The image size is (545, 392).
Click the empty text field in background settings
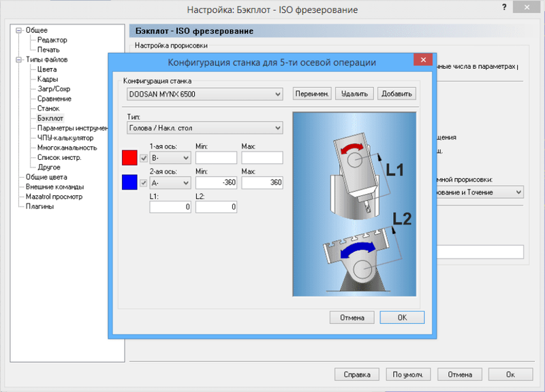tap(480, 252)
